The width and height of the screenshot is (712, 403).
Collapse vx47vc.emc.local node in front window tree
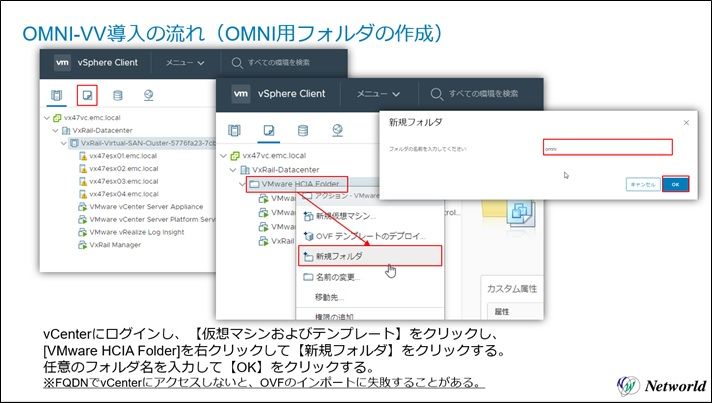pos(223,156)
